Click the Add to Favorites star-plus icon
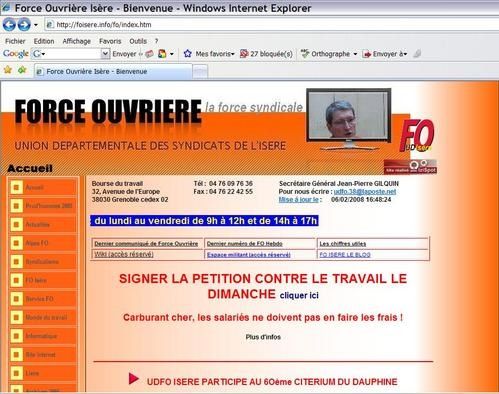Viewport: 499px width, 394px height. (22, 70)
